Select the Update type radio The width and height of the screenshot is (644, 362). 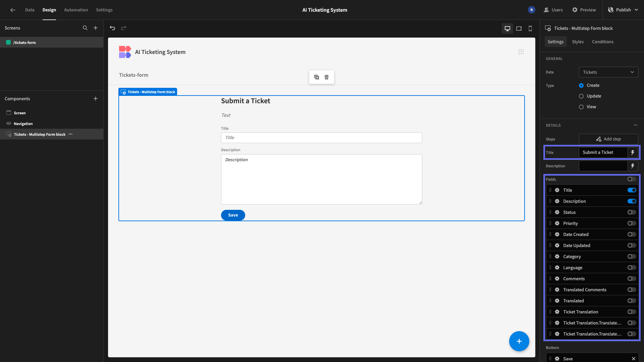coord(581,96)
